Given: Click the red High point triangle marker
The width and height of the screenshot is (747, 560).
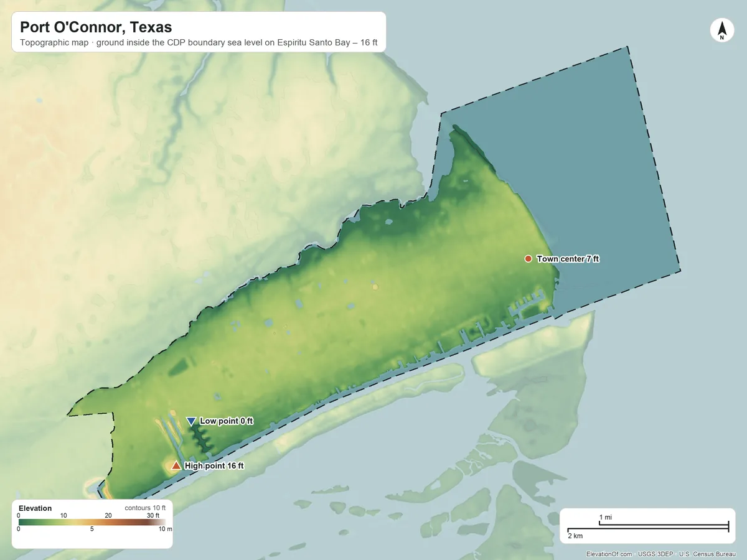Looking at the screenshot, I should click(176, 465).
